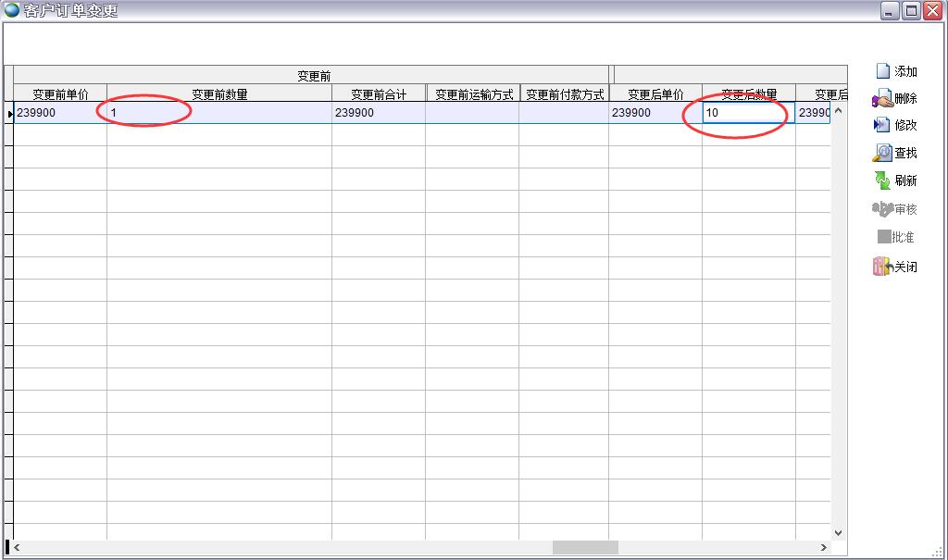
Task: Click the 修改 (Modify) icon
Action: tap(882, 125)
